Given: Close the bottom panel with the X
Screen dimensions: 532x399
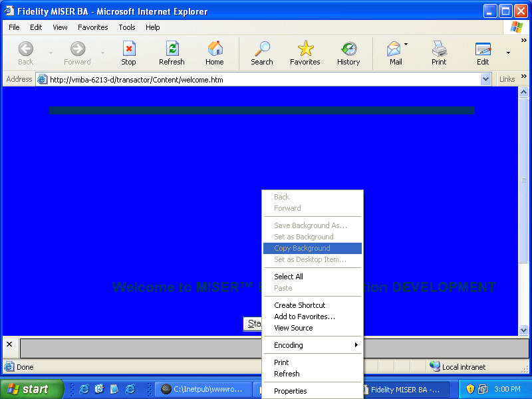Looking at the screenshot, I should pos(9,344).
